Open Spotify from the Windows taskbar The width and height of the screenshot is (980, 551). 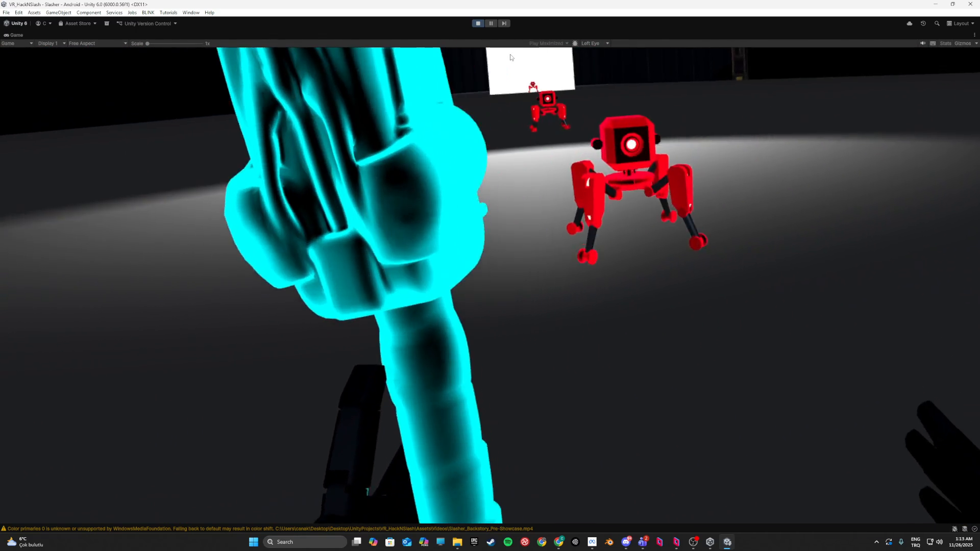508,542
